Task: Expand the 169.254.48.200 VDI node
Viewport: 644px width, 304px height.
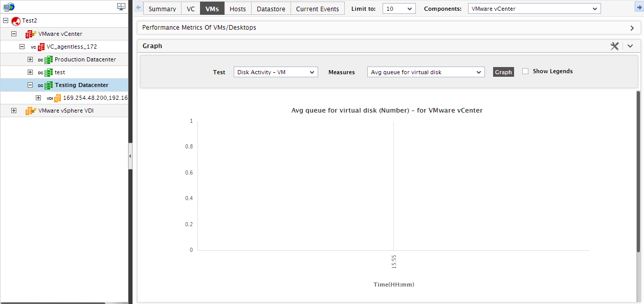Action: 38,98
